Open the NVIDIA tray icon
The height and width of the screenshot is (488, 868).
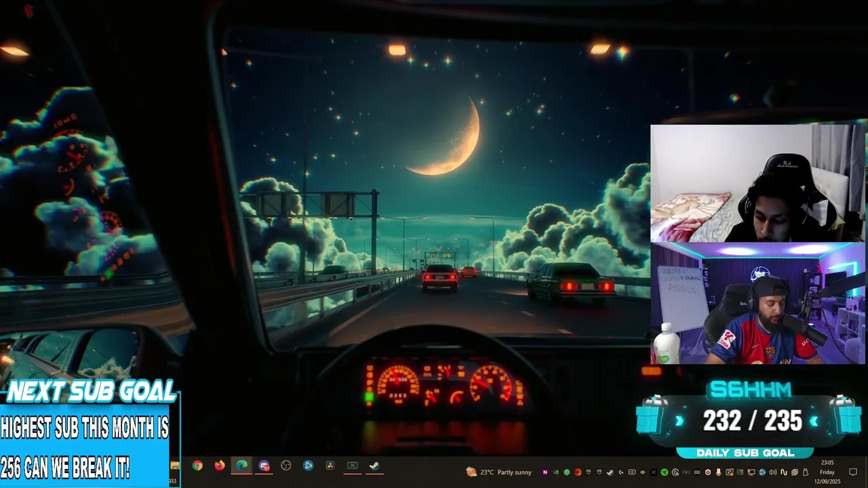click(555, 472)
